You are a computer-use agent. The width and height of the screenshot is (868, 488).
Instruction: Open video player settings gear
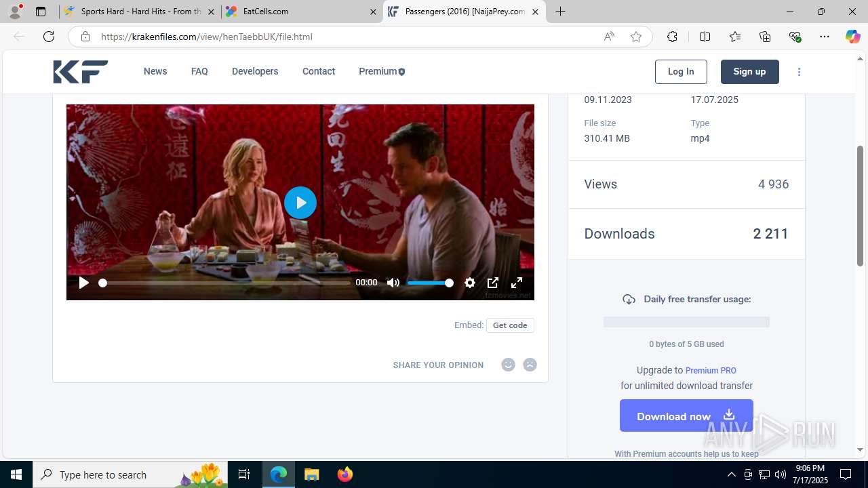(x=470, y=283)
